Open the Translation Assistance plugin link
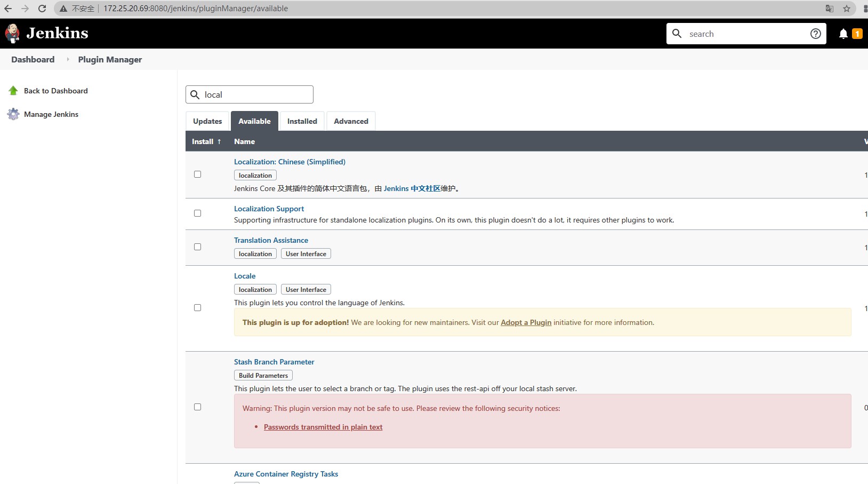868x484 pixels. [271, 240]
